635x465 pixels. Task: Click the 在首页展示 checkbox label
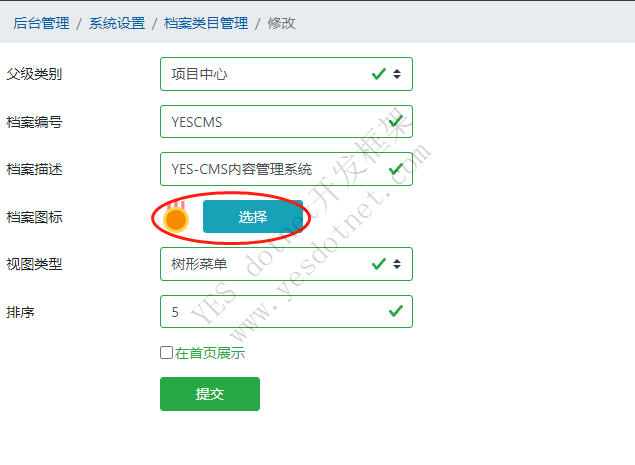click(x=210, y=353)
